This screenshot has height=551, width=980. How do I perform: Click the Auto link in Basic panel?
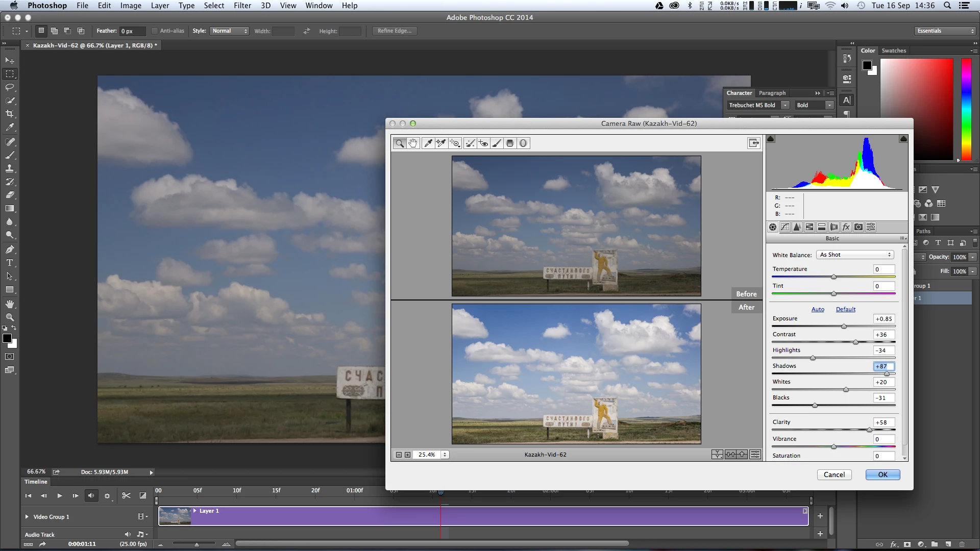[818, 309]
